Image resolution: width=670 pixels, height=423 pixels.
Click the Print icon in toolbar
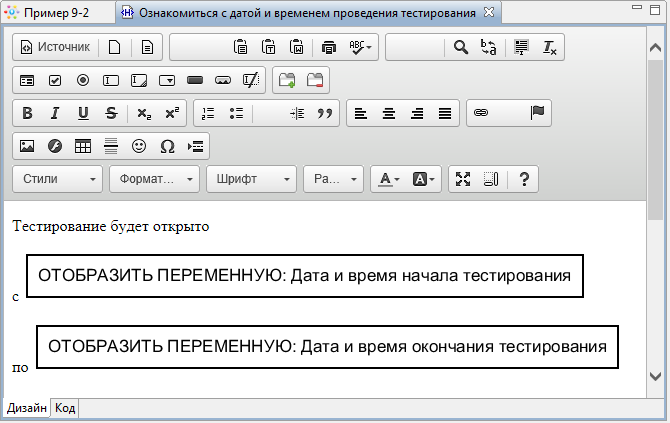(x=329, y=47)
